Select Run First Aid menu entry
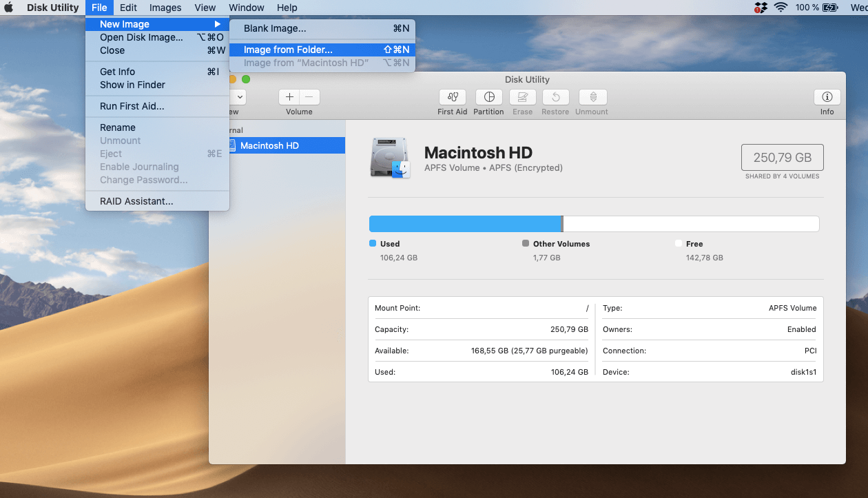This screenshot has height=498, width=868. [132, 106]
